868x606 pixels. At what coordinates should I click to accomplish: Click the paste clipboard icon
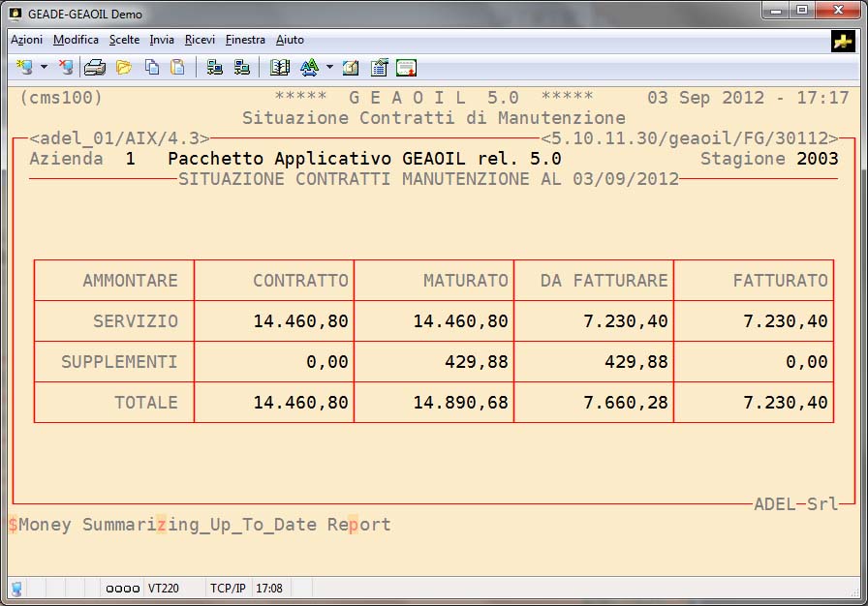[177, 67]
